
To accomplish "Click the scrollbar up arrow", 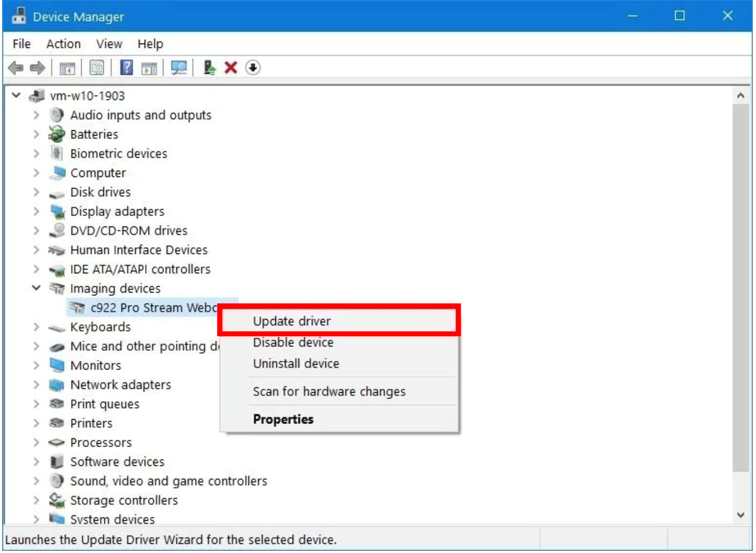I will pyautogui.click(x=741, y=96).
